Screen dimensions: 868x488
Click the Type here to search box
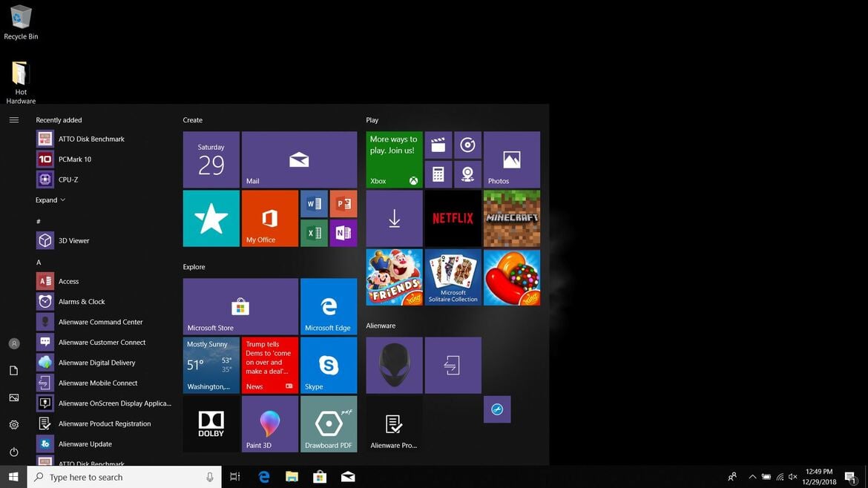(x=124, y=476)
